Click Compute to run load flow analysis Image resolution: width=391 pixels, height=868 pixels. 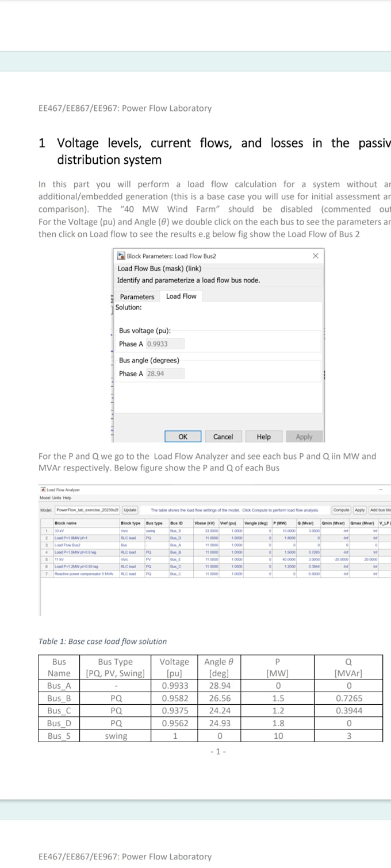[342, 510]
